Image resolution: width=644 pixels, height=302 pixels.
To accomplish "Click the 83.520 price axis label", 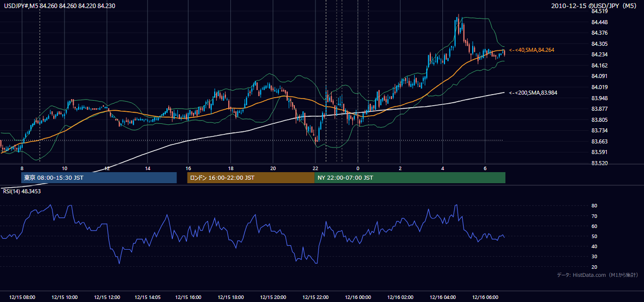I will click(599, 163).
